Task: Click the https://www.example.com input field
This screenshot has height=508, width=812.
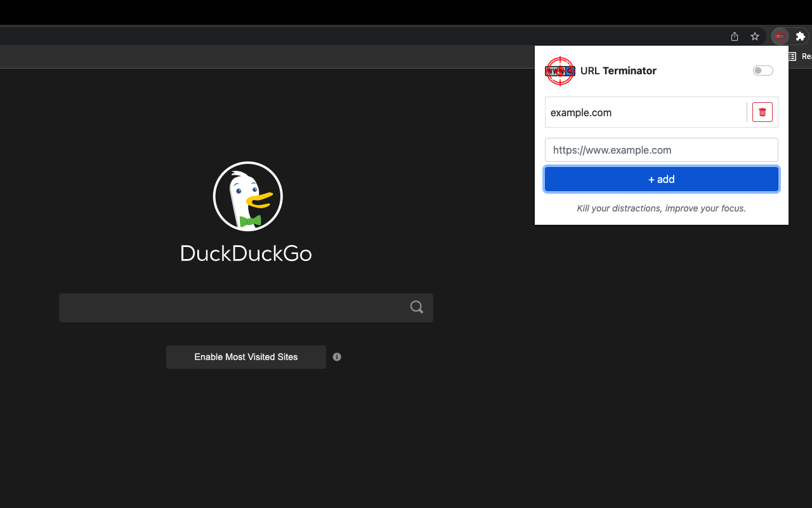Action: pyautogui.click(x=662, y=150)
